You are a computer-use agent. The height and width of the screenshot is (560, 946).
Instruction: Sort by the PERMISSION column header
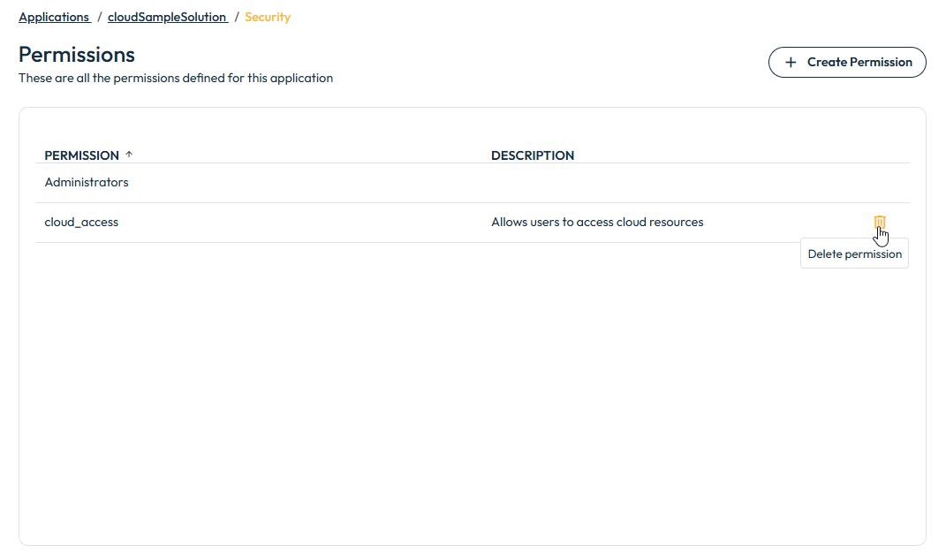(x=81, y=155)
